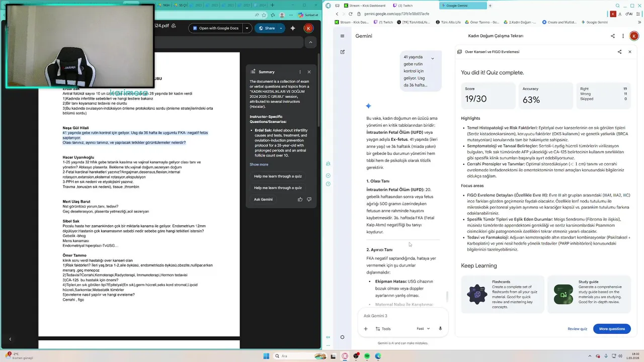
Task: Share the Kadın Doğum Çalışma Tekrarı conversation
Action: tap(612, 36)
